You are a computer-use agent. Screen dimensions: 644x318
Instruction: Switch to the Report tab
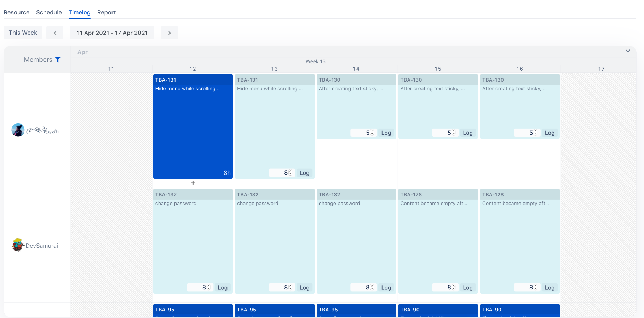pos(106,12)
